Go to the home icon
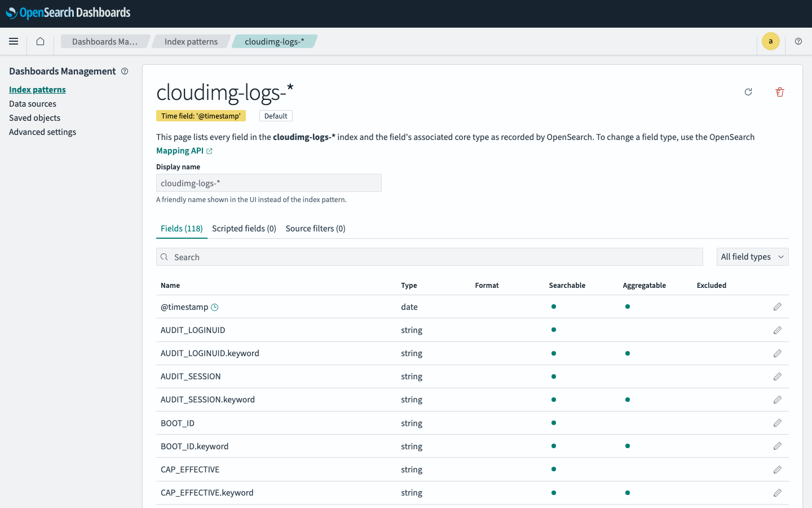 tap(40, 41)
